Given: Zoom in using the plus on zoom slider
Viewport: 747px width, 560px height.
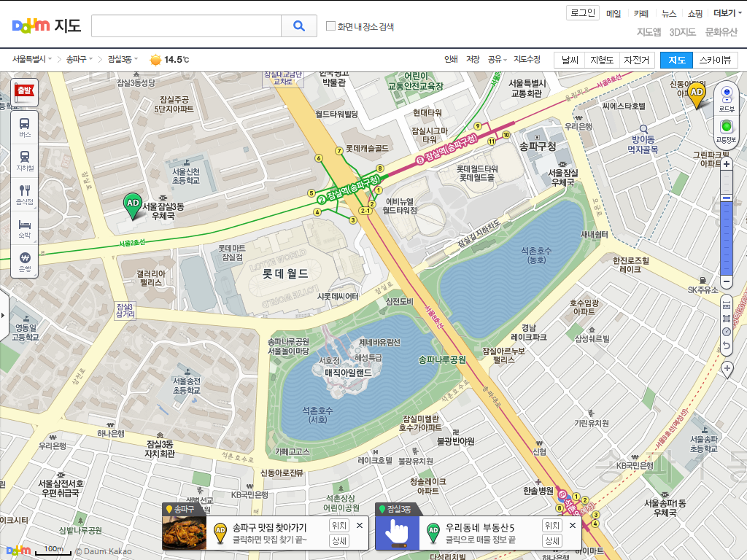Looking at the screenshot, I should tap(725, 165).
